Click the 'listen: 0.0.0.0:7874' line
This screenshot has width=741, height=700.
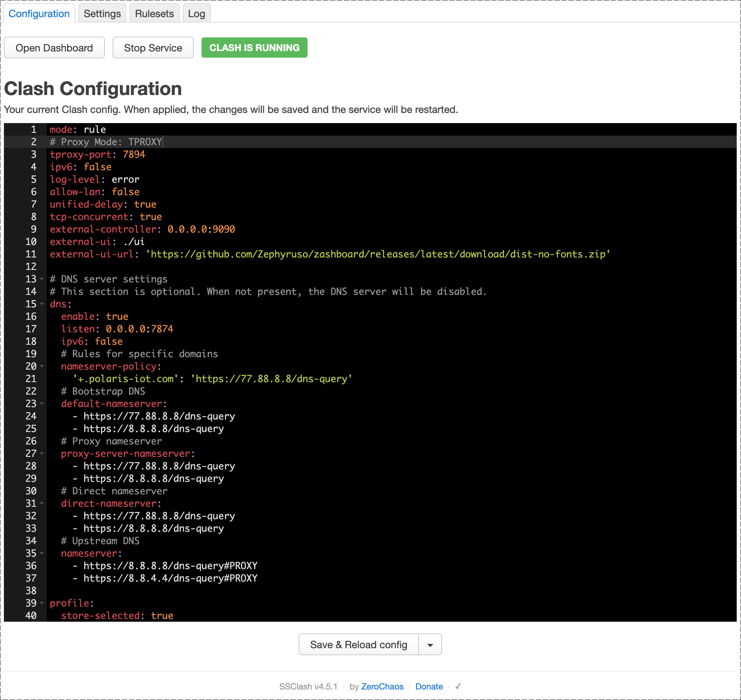(117, 329)
